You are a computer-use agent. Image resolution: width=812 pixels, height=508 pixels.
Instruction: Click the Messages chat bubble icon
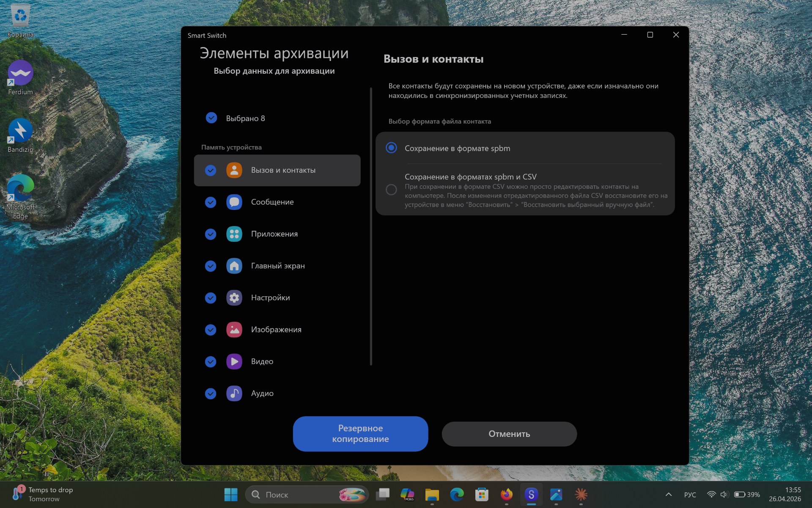click(234, 202)
